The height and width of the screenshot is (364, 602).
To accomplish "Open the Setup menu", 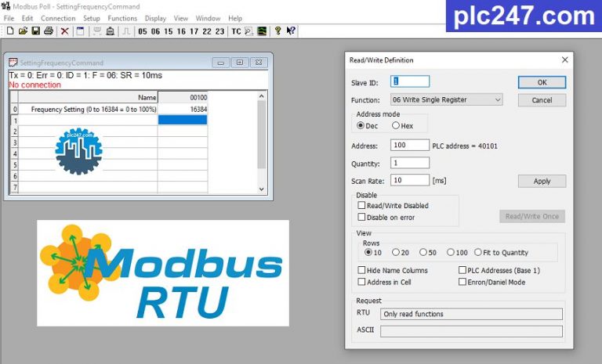I will (92, 18).
